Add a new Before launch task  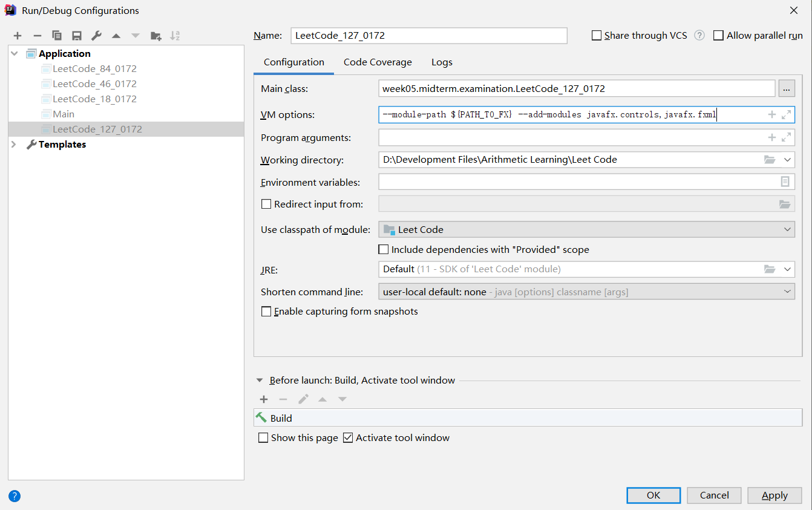pos(264,399)
